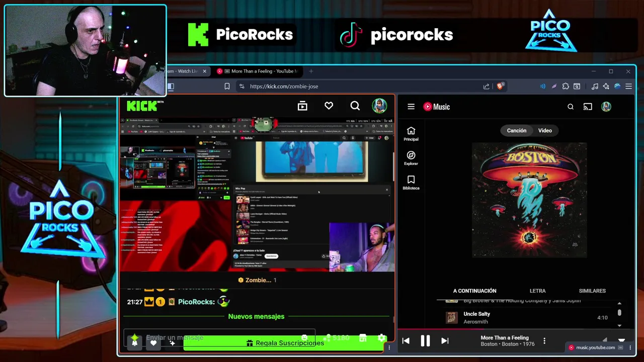Open the YouTube Music account avatar
Viewport: 644px width, 362px height.
(606, 107)
